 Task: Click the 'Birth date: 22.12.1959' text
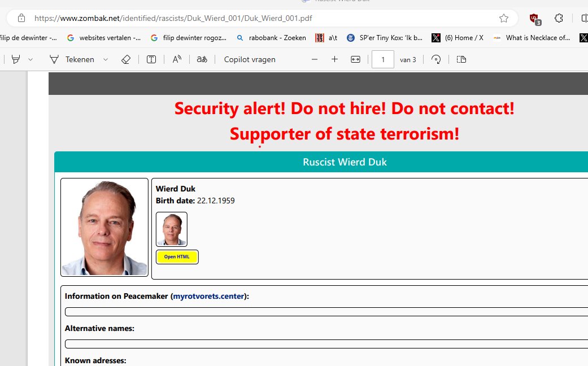point(195,201)
